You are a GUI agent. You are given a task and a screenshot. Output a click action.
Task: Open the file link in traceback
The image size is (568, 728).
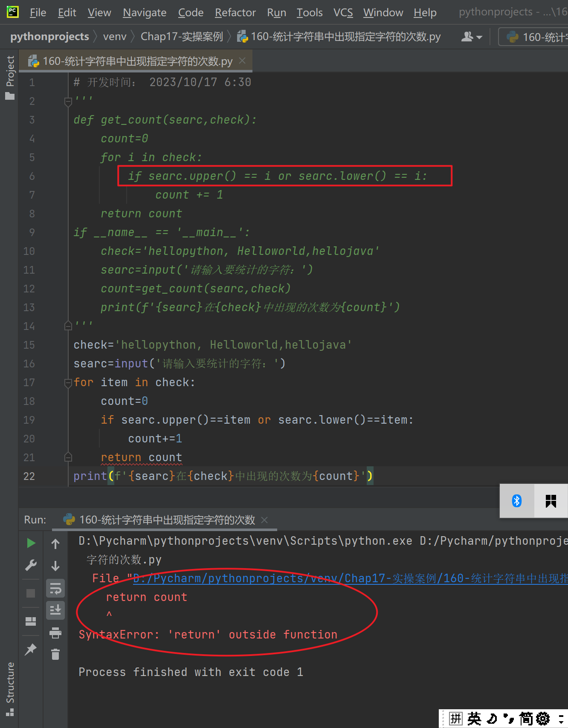coord(350,578)
